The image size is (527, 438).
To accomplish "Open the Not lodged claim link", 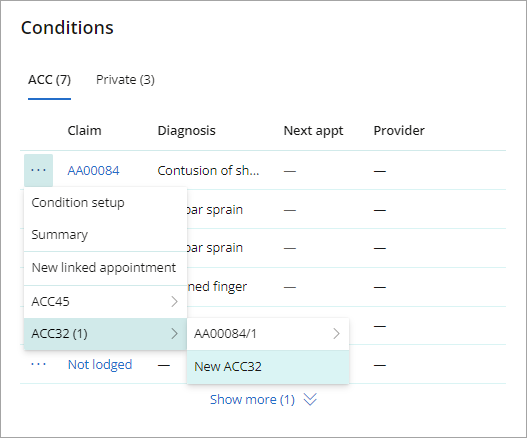I will (x=100, y=365).
